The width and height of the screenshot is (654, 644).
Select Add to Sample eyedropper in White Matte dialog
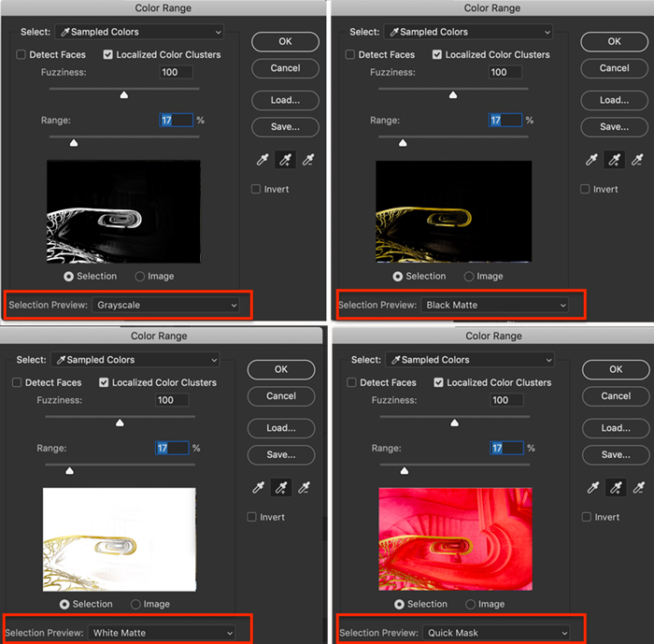click(x=281, y=487)
